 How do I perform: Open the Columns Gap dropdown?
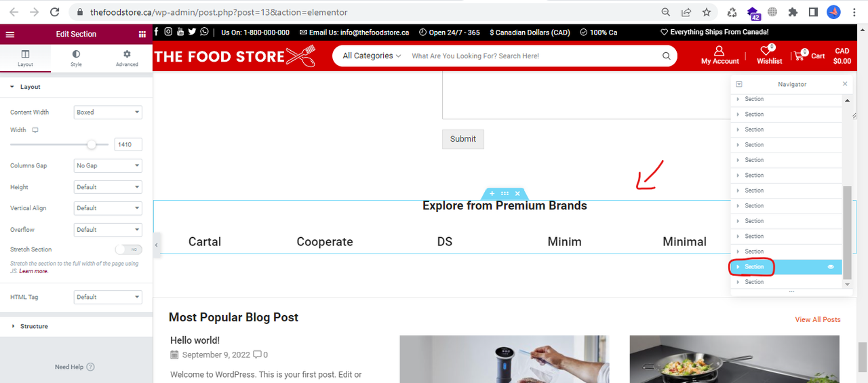pos(108,165)
